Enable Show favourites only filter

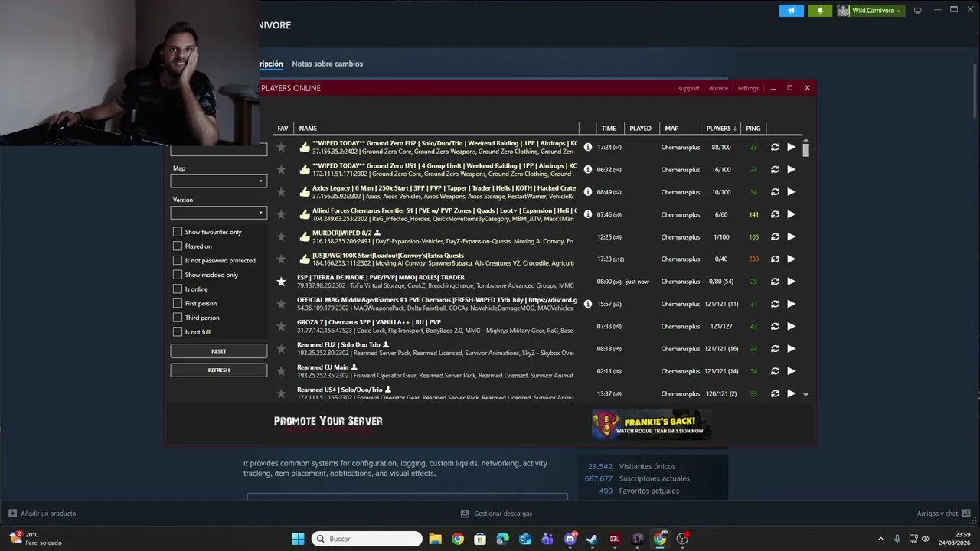pos(178,232)
